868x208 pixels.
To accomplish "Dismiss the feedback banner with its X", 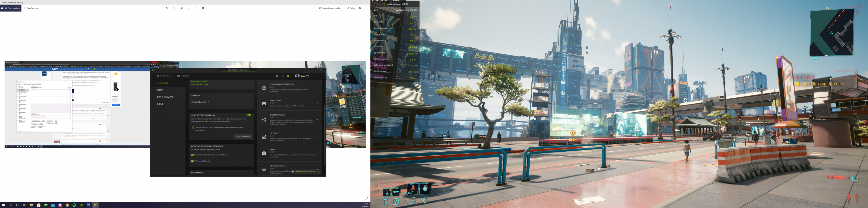I will point(319,171).
